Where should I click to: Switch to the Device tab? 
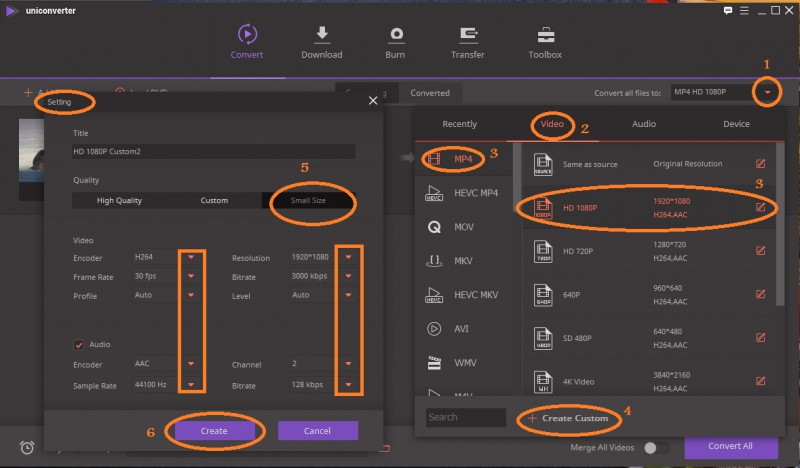coord(736,124)
